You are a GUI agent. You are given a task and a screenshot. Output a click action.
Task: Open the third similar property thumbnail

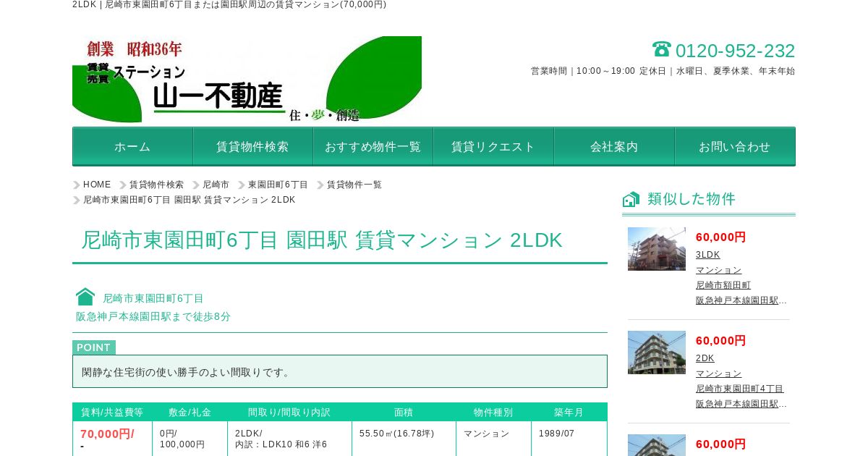pyautogui.click(x=657, y=445)
